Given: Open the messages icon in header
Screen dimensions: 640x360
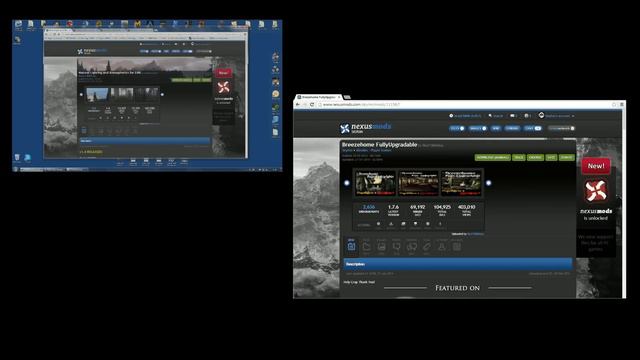Looking at the screenshot, I should pyautogui.click(x=513, y=116).
